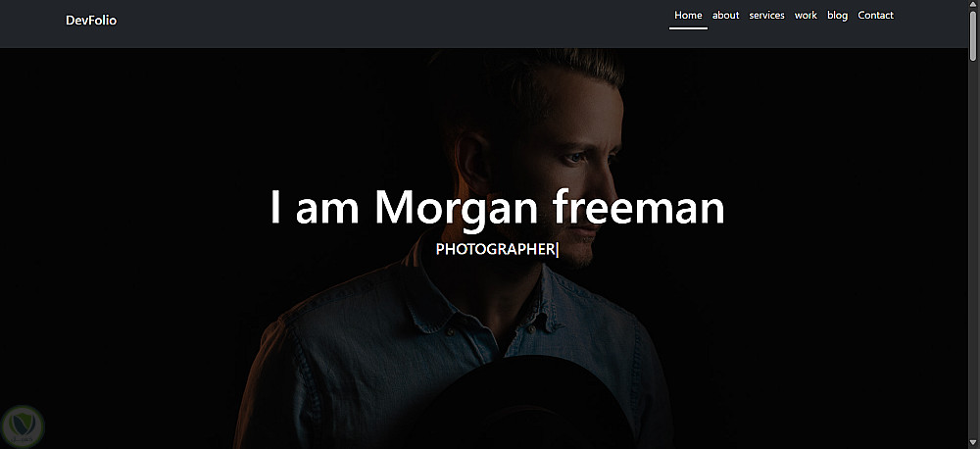Click the green shield watermark icon
The height and width of the screenshot is (449, 980).
pyautogui.click(x=24, y=426)
